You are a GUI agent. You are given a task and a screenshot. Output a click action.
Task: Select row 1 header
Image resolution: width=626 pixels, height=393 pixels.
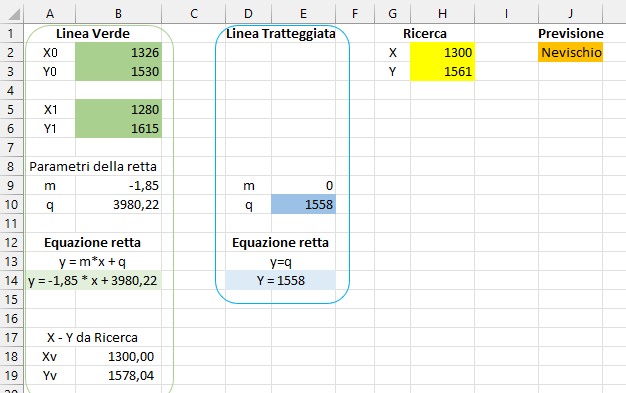click(11, 33)
